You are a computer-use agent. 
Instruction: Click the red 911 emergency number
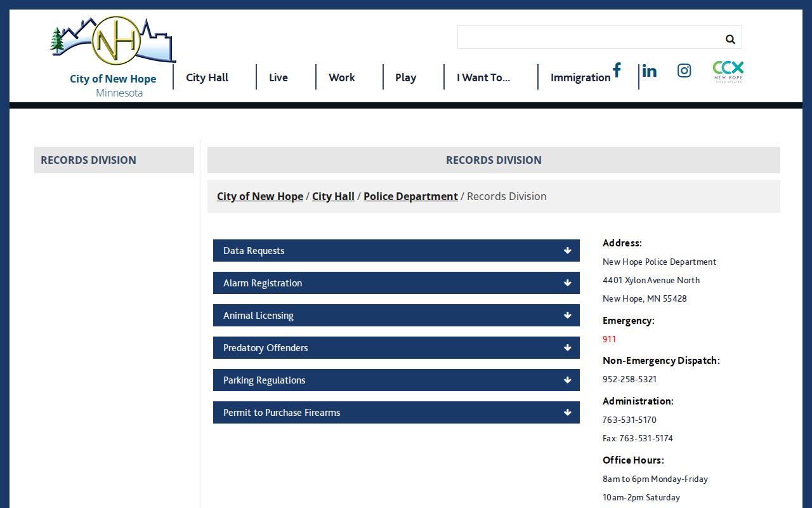609,339
